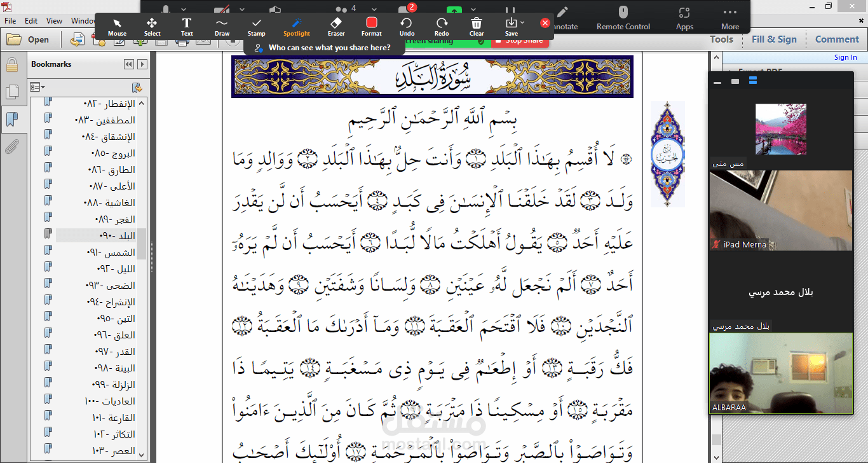Show the Page Thumbnails panel
The width and height of the screenshot is (868, 463).
[x=11, y=92]
